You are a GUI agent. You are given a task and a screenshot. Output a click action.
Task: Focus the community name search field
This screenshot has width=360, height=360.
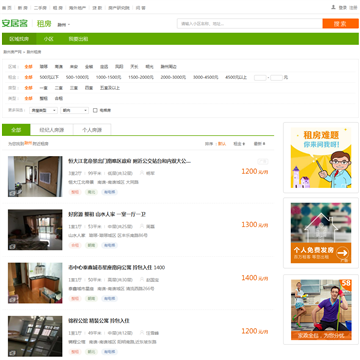(x=250, y=24)
